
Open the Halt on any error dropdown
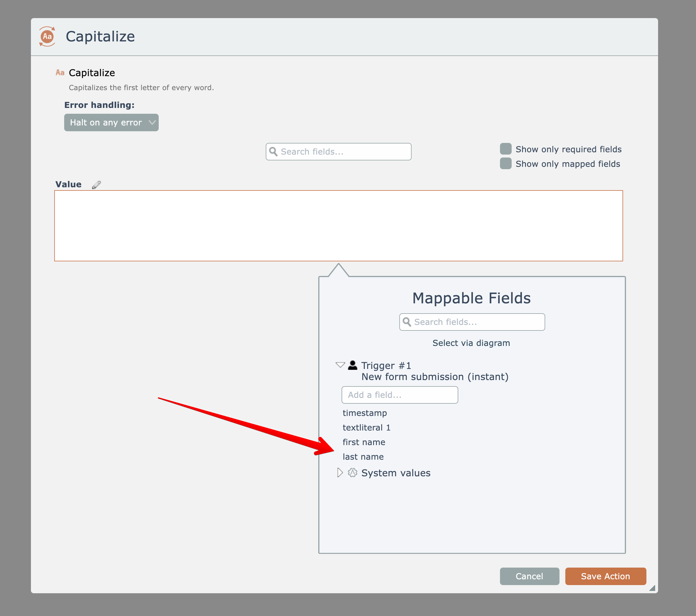click(111, 123)
